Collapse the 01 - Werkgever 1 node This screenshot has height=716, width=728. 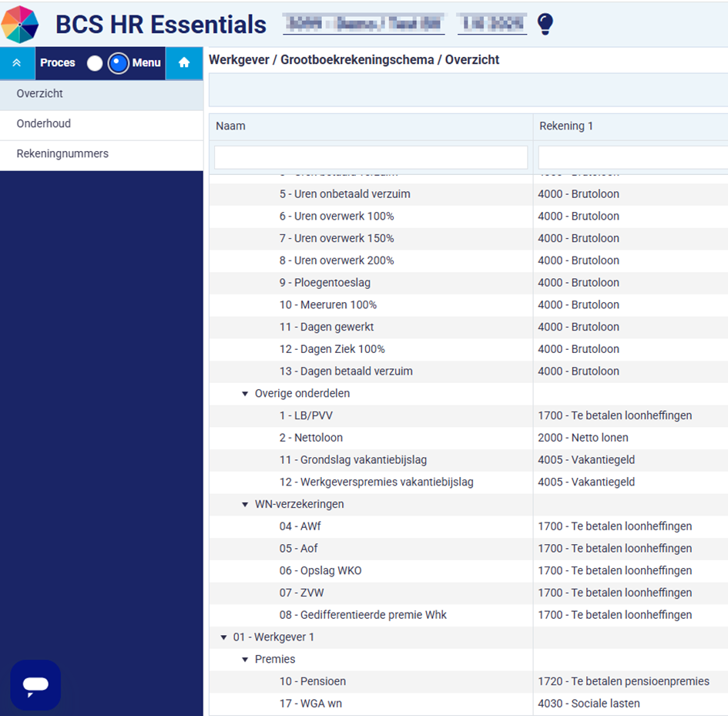(223, 637)
